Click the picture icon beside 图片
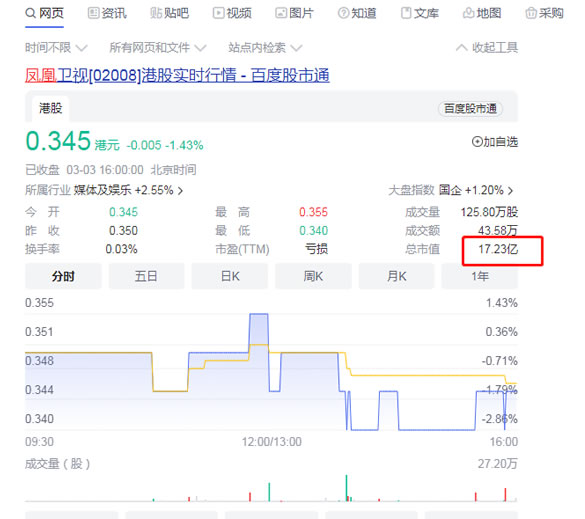 pyautogui.click(x=281, y=14)
